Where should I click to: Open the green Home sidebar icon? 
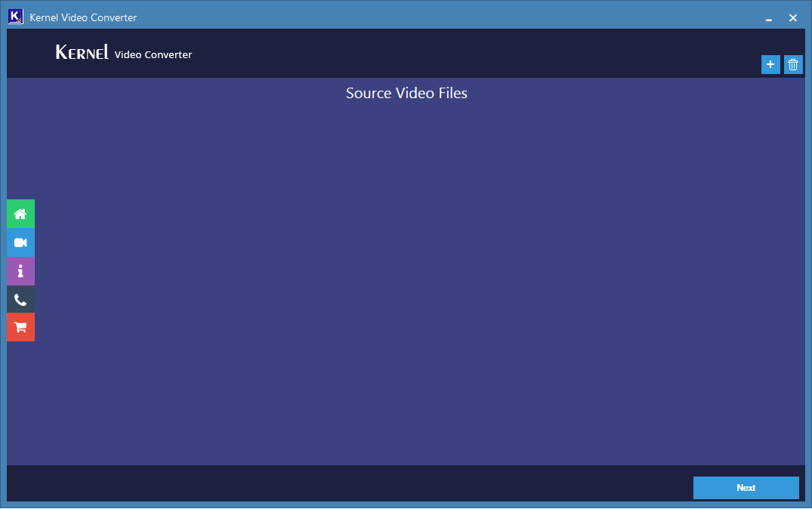point(20,214)
